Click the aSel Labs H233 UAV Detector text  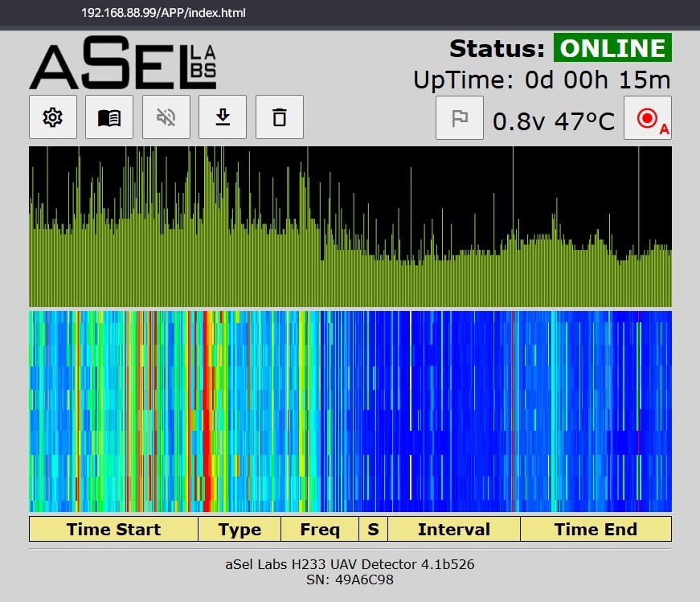click(x=350, y=564)
